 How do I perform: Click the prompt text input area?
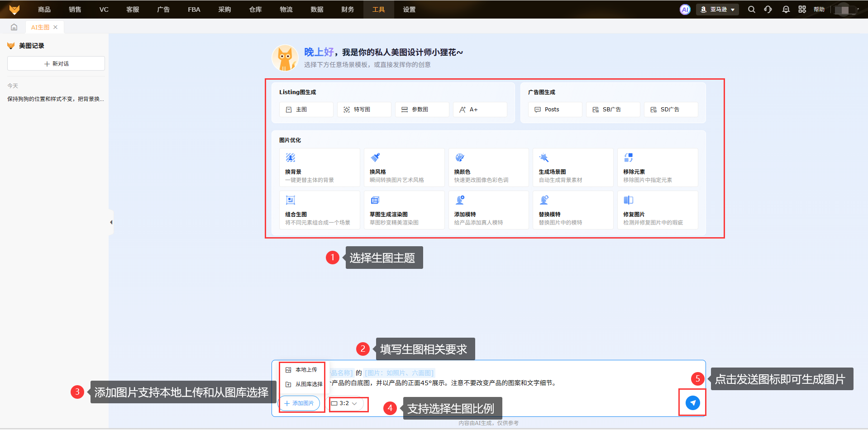click(498, 383)
